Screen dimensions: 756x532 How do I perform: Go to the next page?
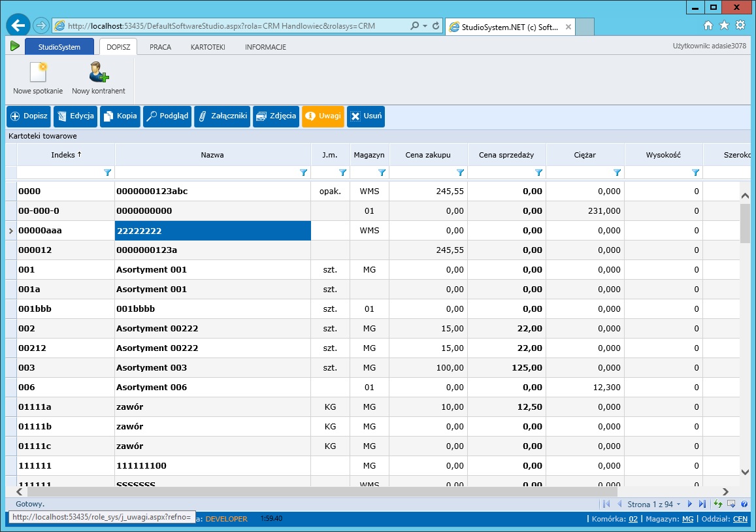(x=689, y=504)
